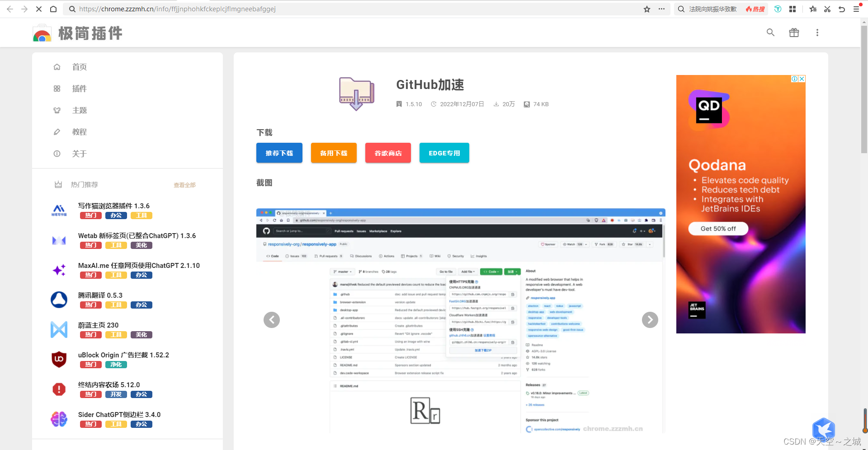Click floating blue bird shield icon
Screen dimensions: 868x450
[824, 429]
